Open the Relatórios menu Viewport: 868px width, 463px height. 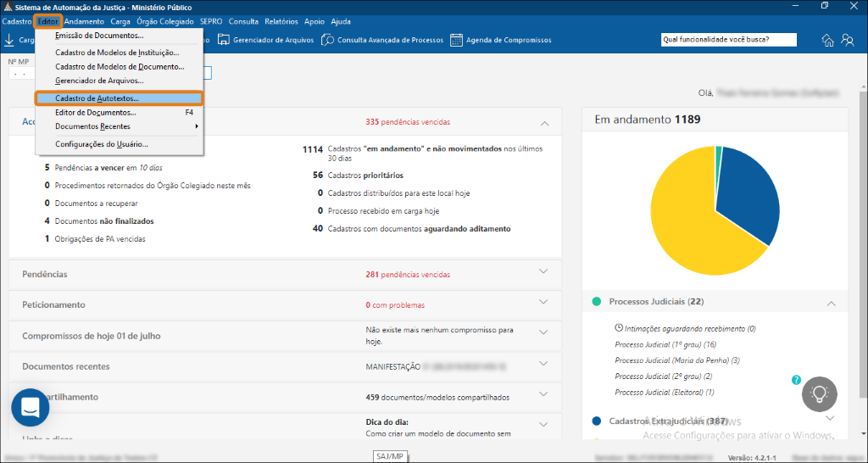tap(281, 21)
